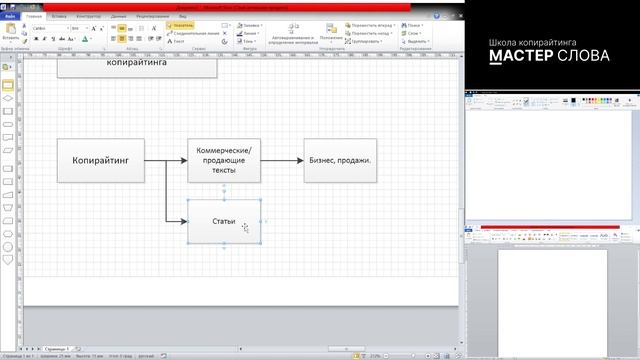Click the Страница-1 page tab
Viewport: 640px width, 360px height.
click(57, 349)
